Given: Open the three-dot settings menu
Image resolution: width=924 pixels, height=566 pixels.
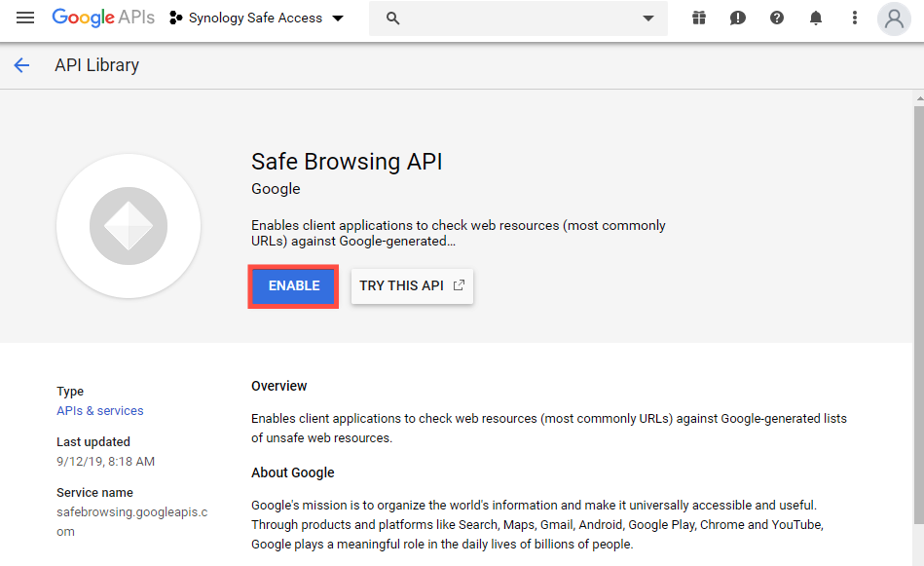Looking at the screenshot, I should click(x=855, y=18).
